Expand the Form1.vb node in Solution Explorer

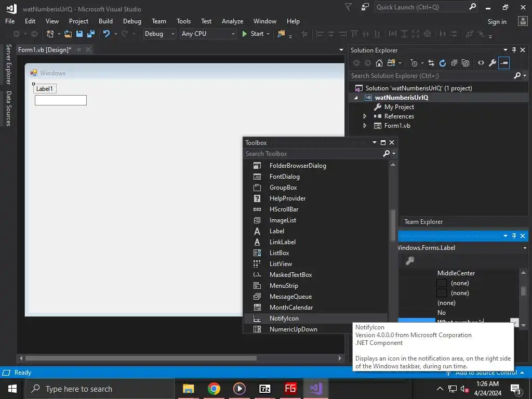365,126
